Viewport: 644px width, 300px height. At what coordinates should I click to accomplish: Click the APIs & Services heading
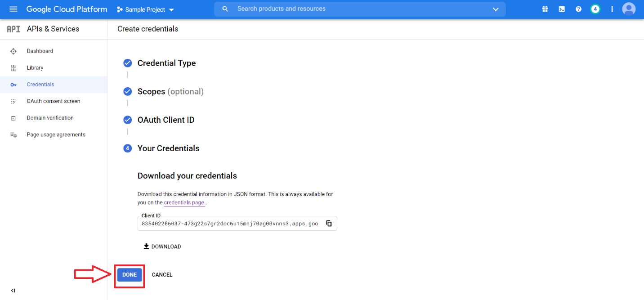pos(53,29)
